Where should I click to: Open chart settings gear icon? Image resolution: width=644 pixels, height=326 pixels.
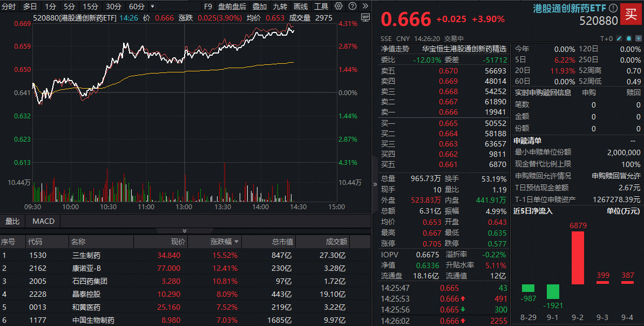[338, 6]
